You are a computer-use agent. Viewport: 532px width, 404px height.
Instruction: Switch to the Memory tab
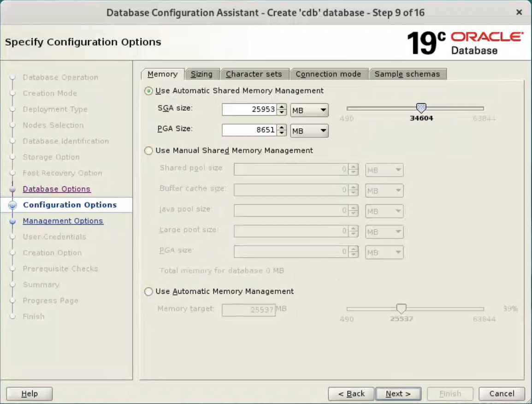coord(163,74)
